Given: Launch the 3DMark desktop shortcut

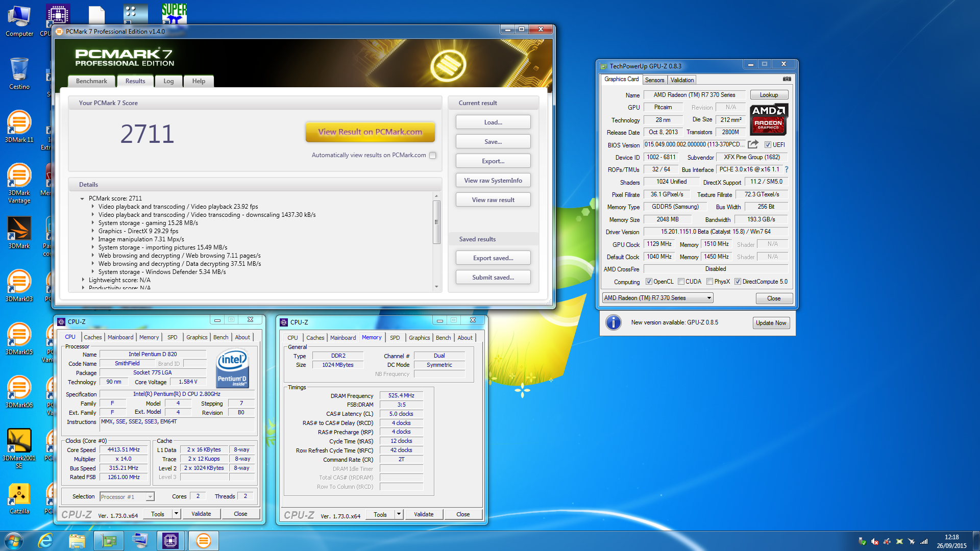Looking at the screenshot, I should click(19, 232).
